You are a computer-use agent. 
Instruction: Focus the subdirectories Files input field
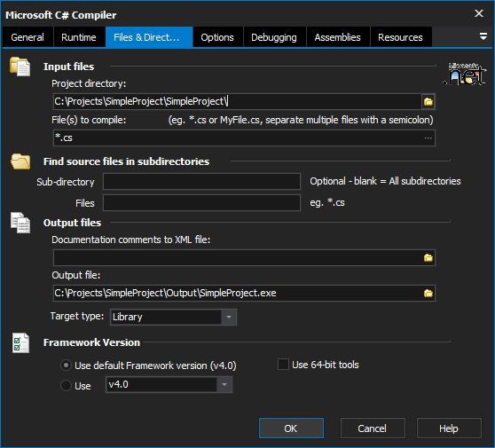click(x=201, y=202)
